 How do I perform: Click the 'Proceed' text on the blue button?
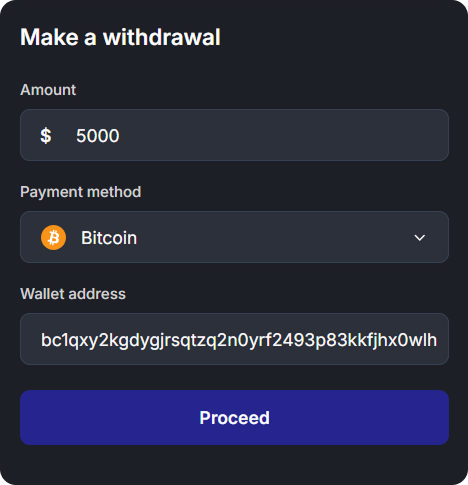tap(234, 418)
